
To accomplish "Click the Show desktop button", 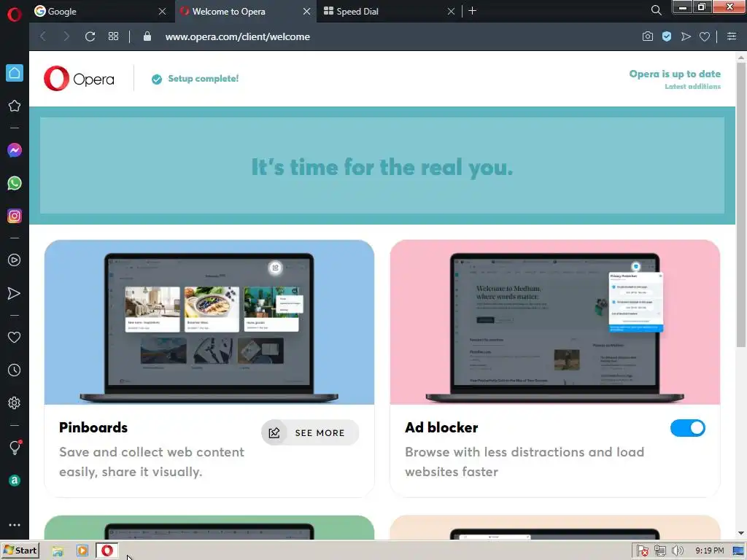I will 738,551.
